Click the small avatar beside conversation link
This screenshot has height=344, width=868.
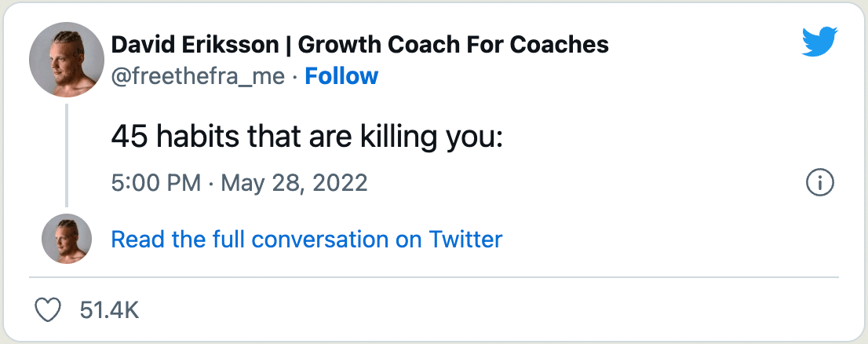point(67,239)
